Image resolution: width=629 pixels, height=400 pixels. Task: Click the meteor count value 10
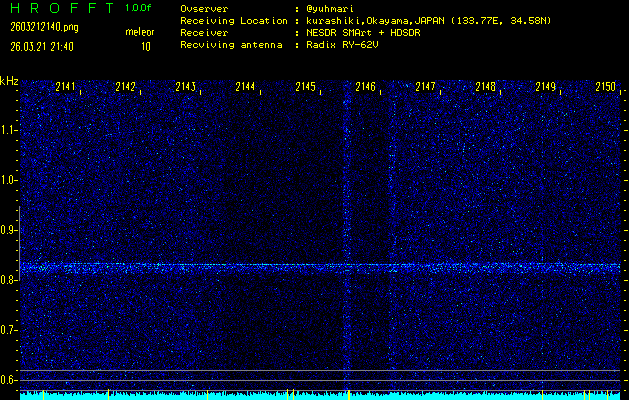[x=146, y=46]
